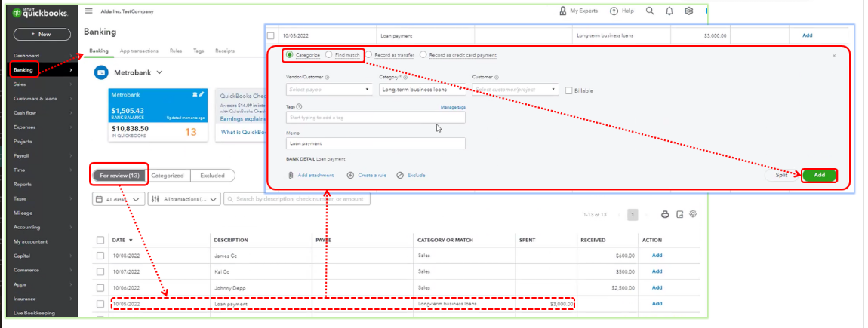Select Record as credit card payment radio
Image resolution: width=868 pixels, height=328 pixels.
point(423,55)
